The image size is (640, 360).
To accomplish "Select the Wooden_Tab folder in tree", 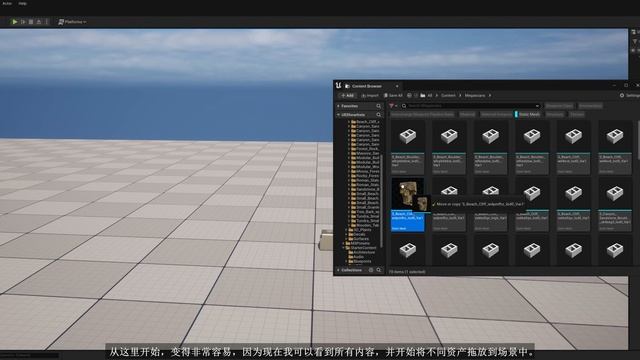I will (x=365, y=225).
